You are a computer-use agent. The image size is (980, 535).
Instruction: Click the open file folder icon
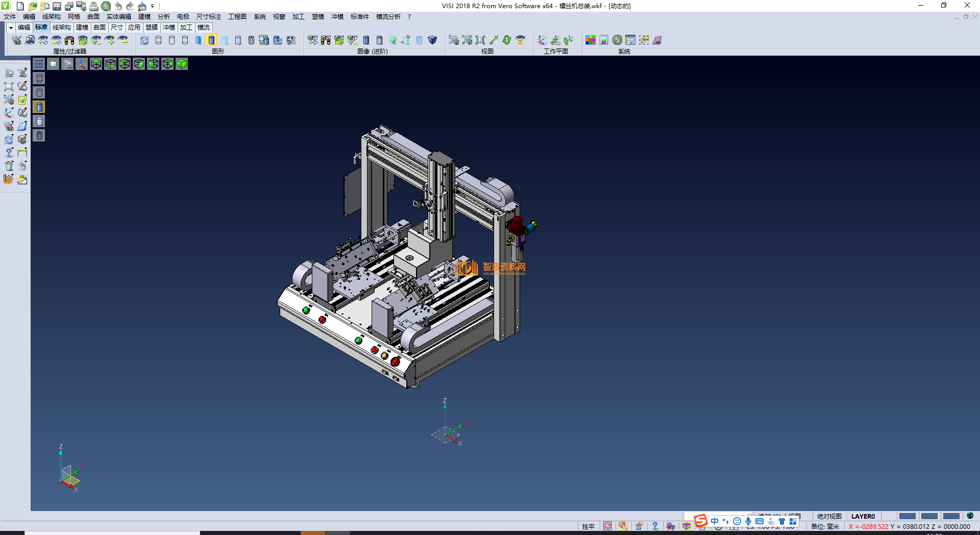pyautogui.click(x=32, y=6)
